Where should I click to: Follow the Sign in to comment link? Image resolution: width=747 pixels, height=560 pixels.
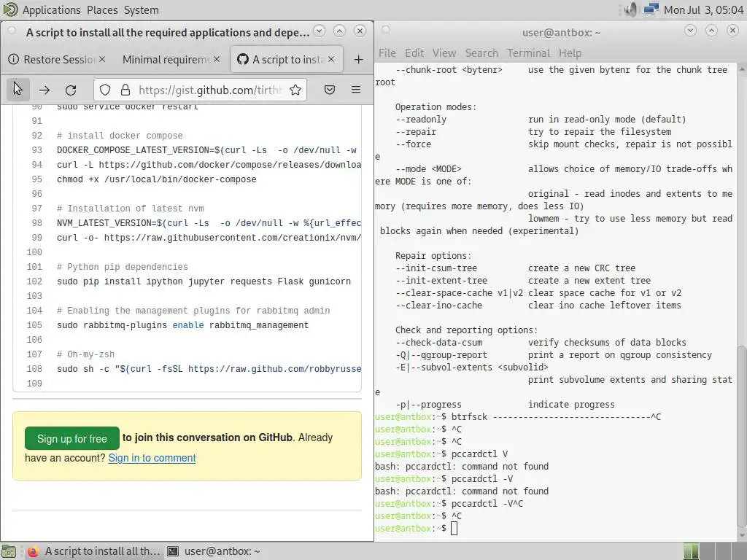152,458
